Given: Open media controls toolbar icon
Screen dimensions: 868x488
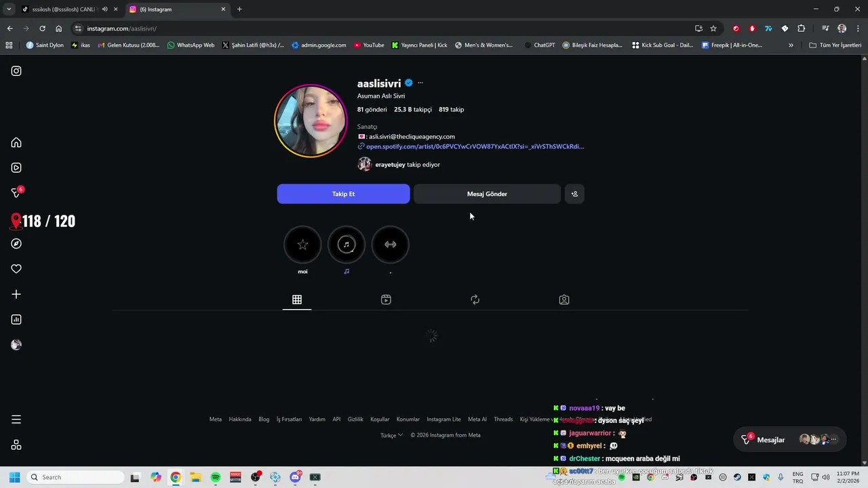Looking at the screenshot, I should [825, 28].
